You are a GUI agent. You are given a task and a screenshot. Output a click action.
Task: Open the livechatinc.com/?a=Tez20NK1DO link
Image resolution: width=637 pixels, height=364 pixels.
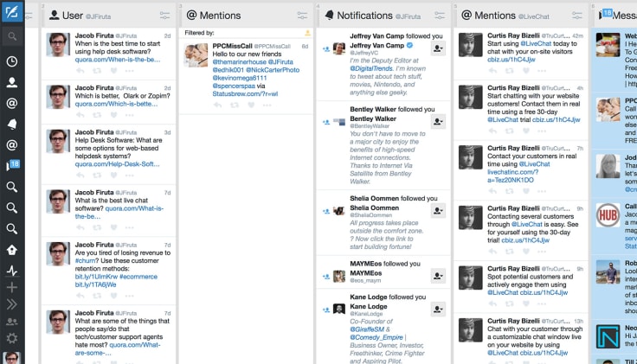[x=512, y=176]
